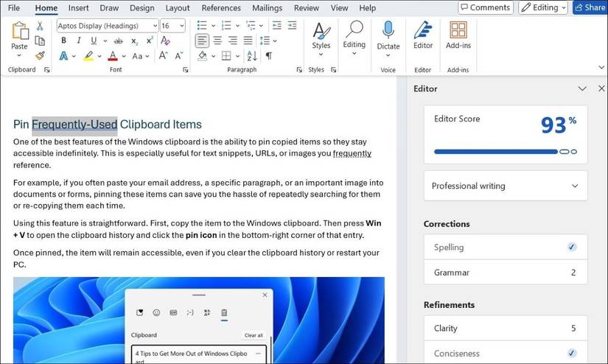608x364 pixels.
Task: Click the Cut scissors icon
Action: [x=40, y=26]
